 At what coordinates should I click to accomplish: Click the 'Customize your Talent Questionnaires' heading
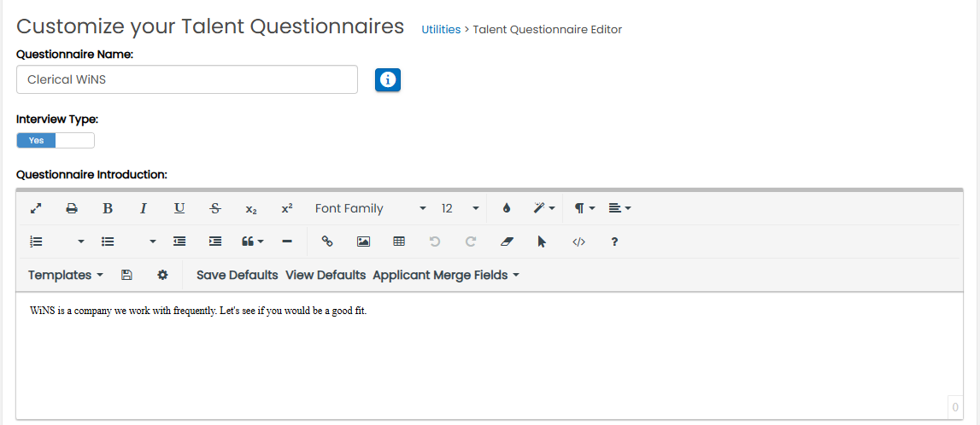pyautogui.click(x=210, y=26)
